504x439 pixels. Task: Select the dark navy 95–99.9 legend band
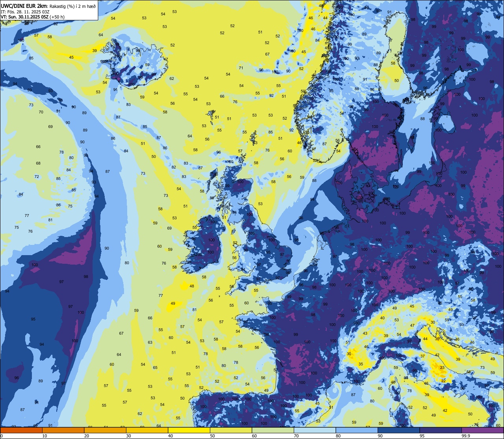point(441,430)
